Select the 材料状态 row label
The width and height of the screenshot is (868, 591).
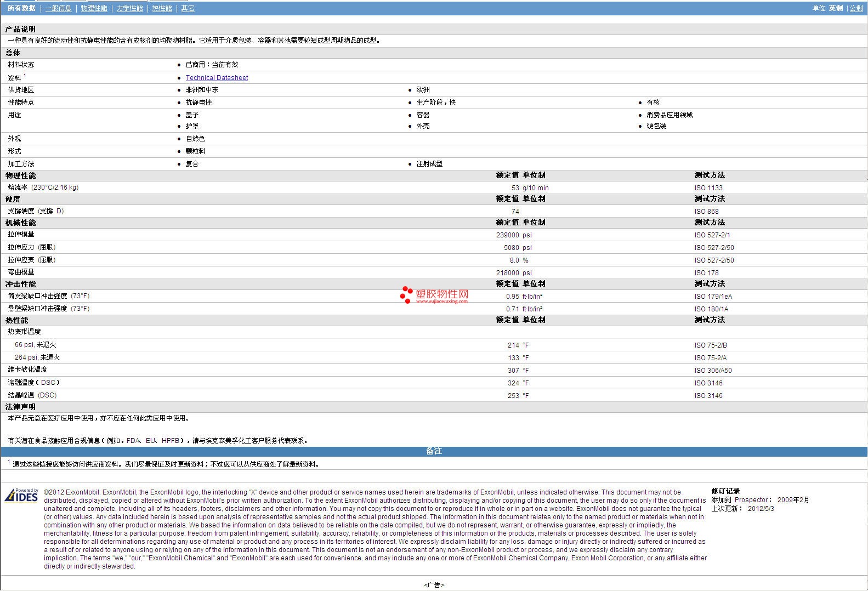[x=21, y=65]
